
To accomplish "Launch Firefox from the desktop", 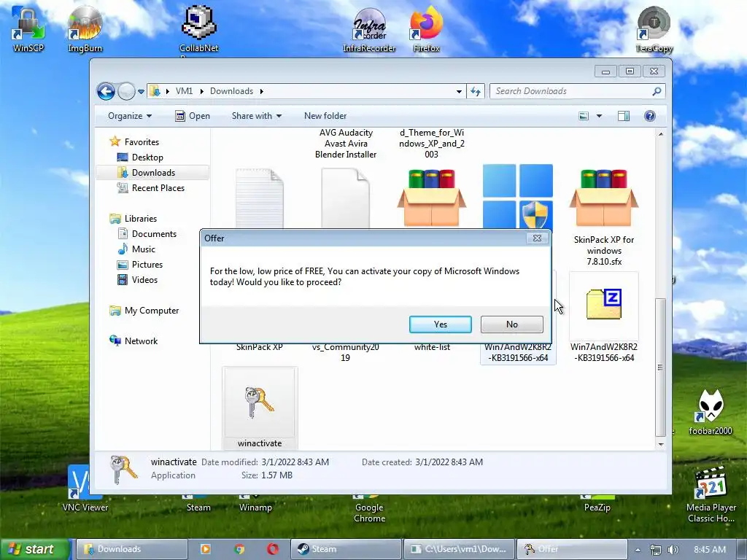I will tap(426, 28).
